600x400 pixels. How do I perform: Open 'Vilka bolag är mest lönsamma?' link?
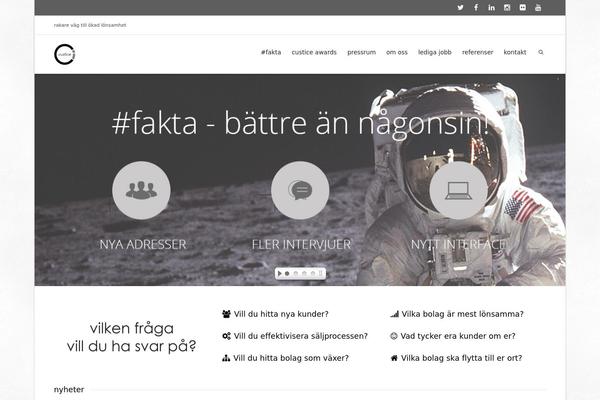(462, 314)
